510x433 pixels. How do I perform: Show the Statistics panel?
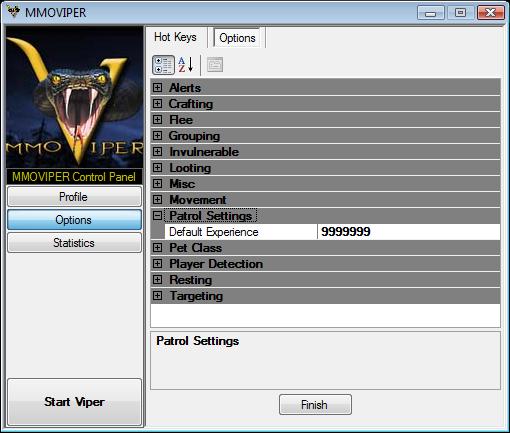pos(74,243)
